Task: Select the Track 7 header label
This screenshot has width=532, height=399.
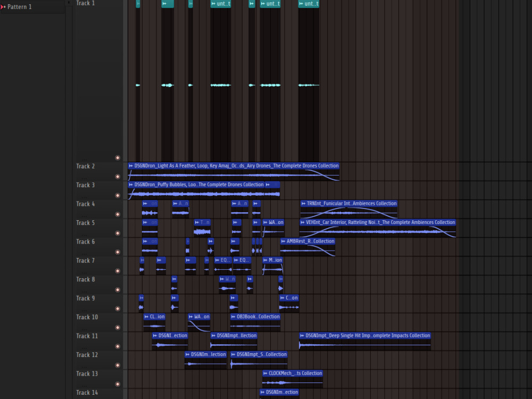Action: coord(86,261)
